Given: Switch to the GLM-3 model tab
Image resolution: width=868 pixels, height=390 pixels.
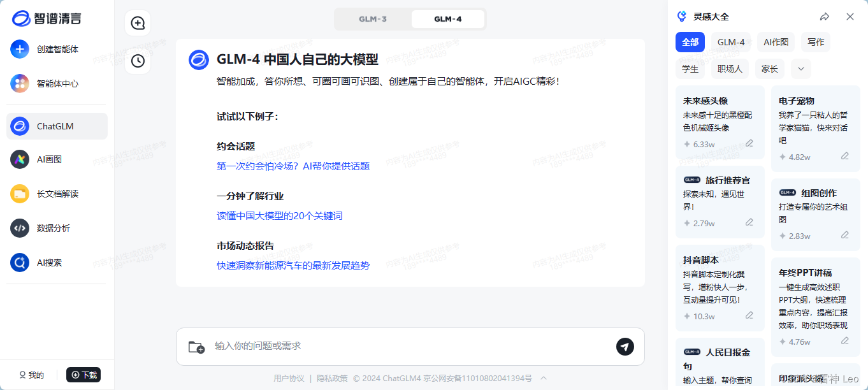Looking at the screenshot, I should pyautogui.click(x=373, y=19).
